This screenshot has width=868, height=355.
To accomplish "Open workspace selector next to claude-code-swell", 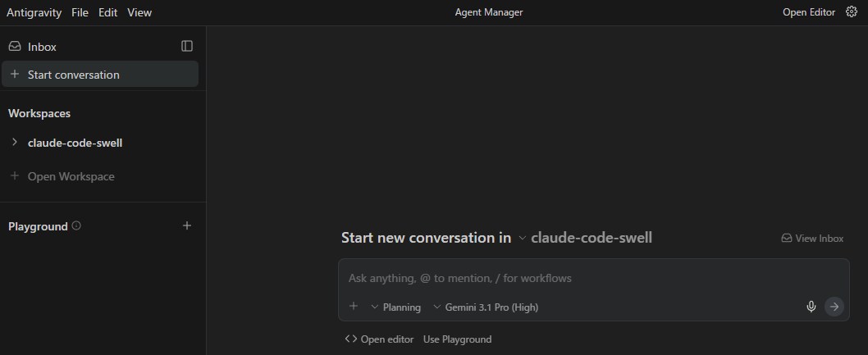I will tap(522, 238).
